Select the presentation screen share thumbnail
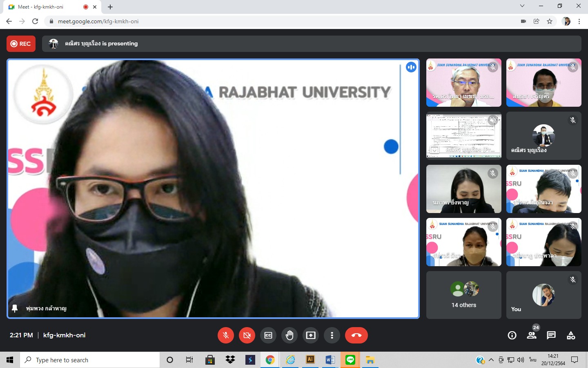Viewport: 588px width, 368px height. 463,136
